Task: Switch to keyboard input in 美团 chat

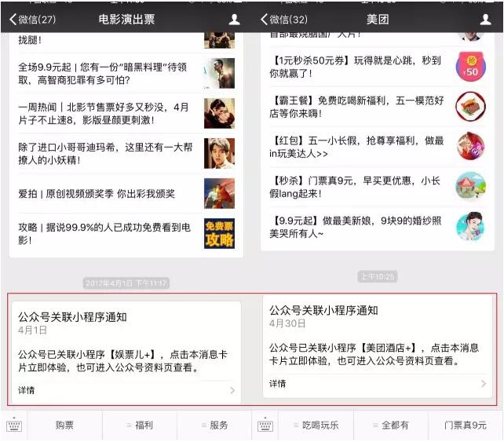Action: [x=265, y=426]
